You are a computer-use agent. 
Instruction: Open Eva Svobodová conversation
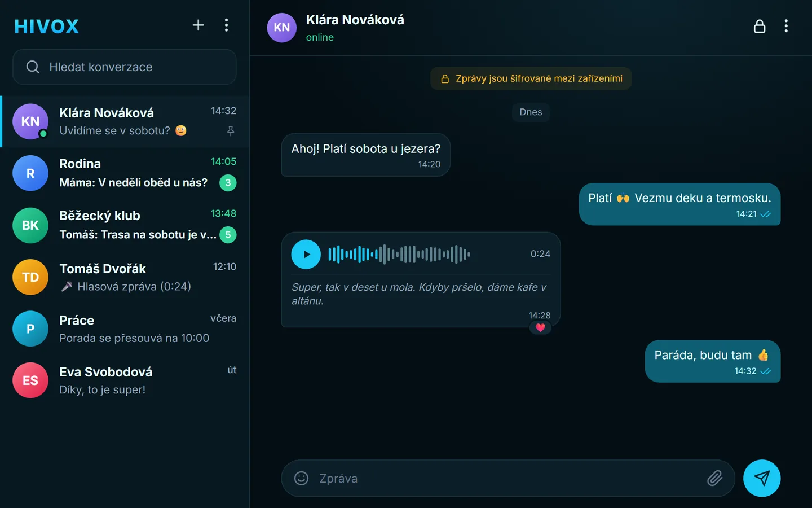(125, 380)
